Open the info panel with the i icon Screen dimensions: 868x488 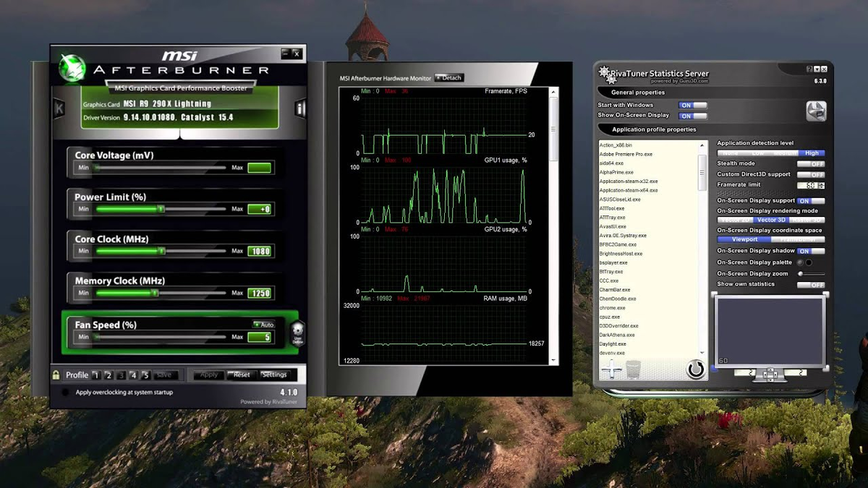click(x=300, y=108)
